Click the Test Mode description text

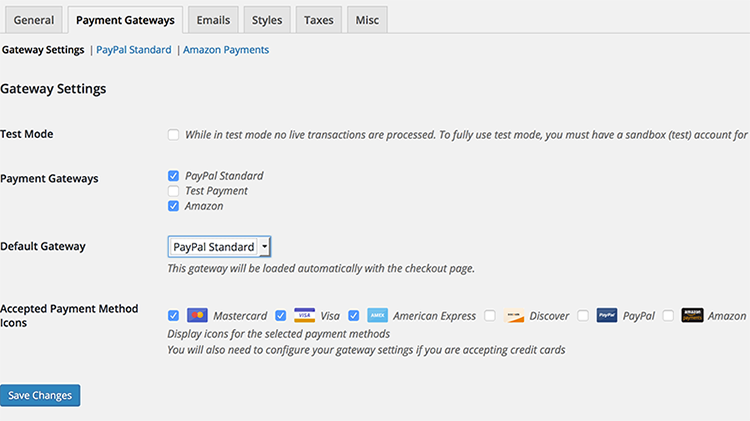467,135
